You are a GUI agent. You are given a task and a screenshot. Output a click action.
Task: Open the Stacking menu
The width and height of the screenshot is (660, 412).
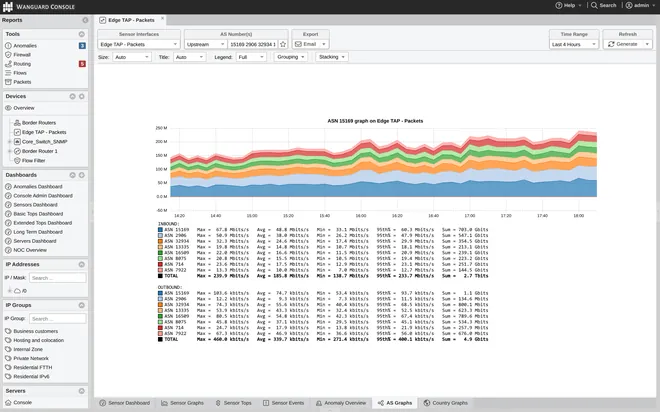[x=332, y=57]
